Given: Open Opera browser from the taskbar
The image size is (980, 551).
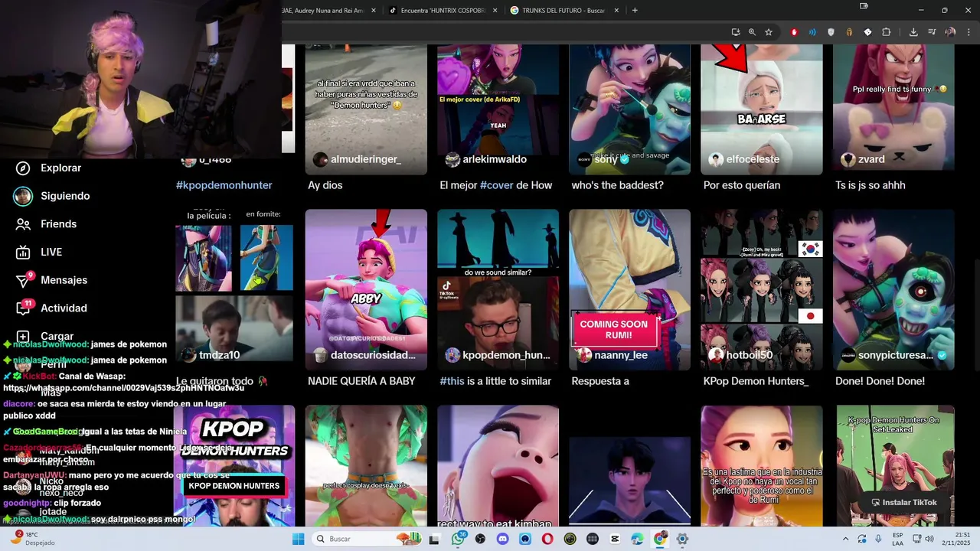Looking at the screenshot, I should [x=547, y=539].
